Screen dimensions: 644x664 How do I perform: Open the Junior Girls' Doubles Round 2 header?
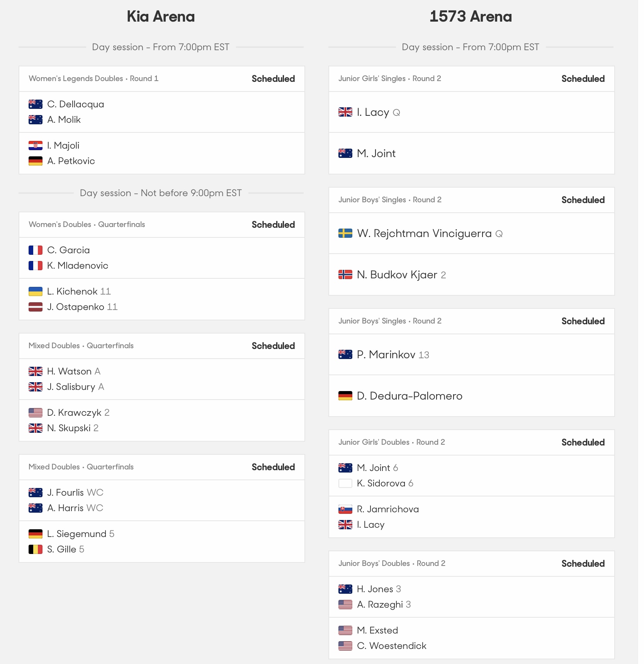click(x=392, y=442)
